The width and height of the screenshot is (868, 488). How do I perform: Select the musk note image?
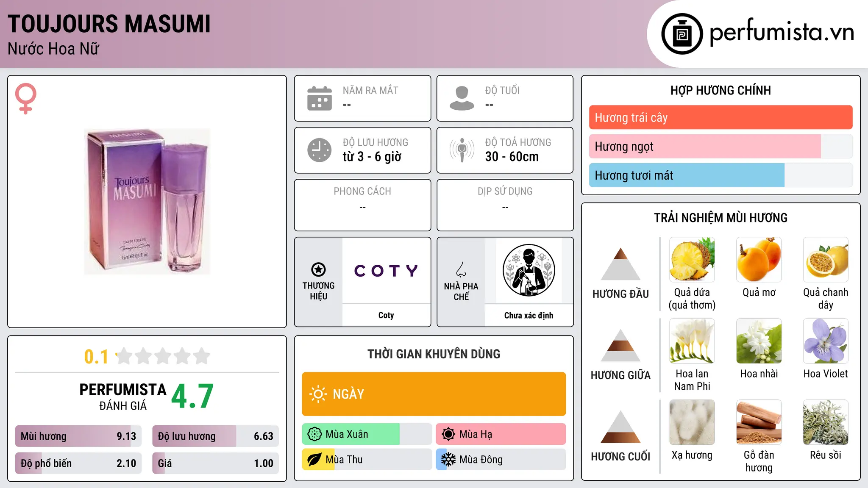pos(692,422)
